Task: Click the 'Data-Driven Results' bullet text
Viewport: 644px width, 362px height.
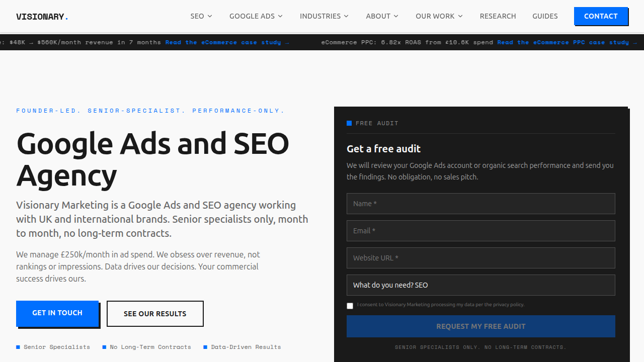Action: coord(246,347)
